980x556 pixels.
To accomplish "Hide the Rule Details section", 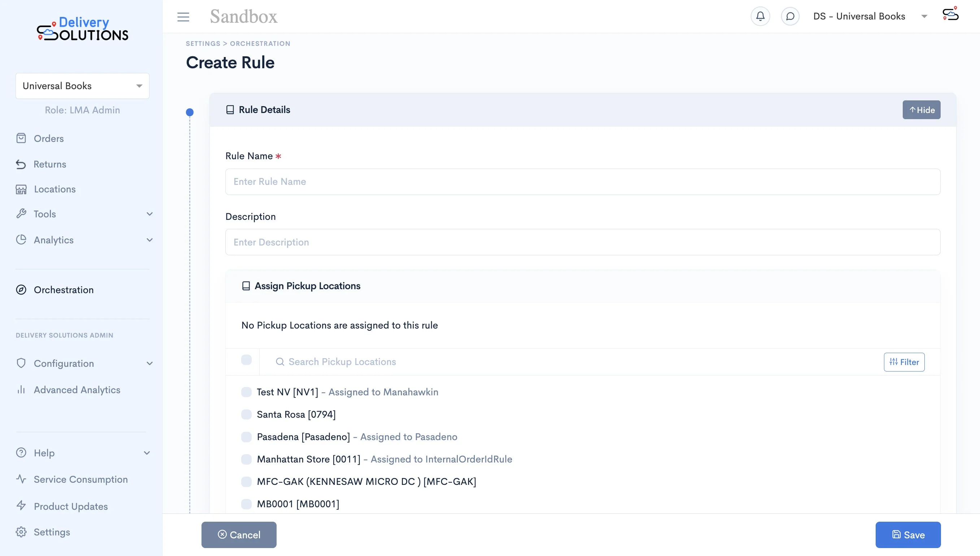I will (x=922, y=110).
